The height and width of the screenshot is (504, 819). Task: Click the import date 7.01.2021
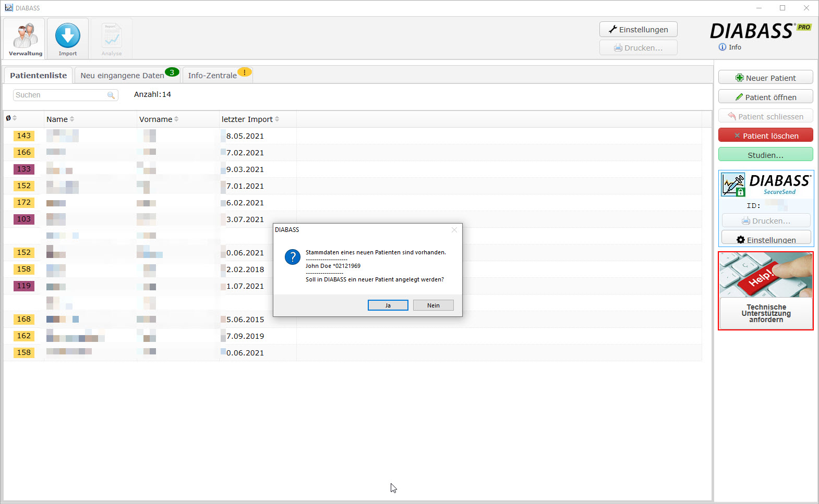click(x=245, y=186)
